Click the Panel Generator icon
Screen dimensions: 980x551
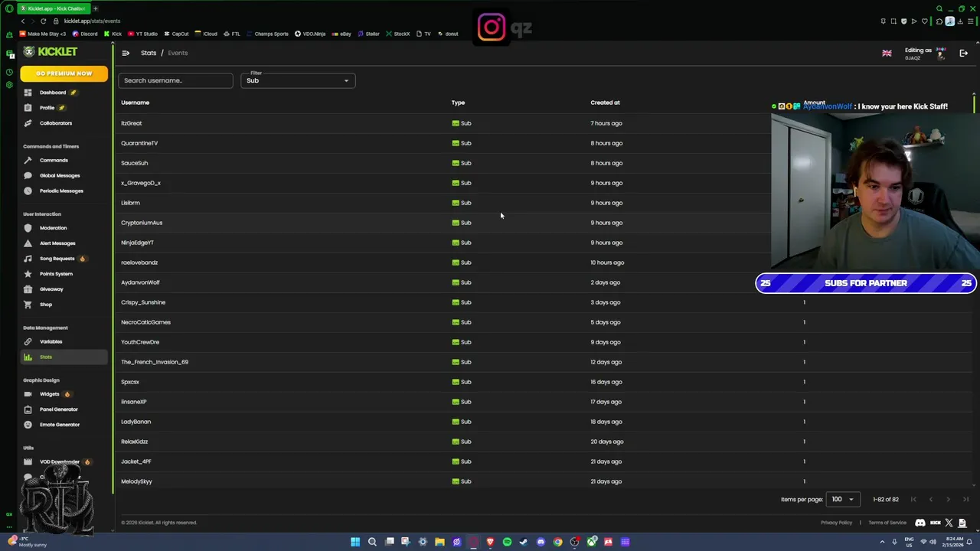28,409
